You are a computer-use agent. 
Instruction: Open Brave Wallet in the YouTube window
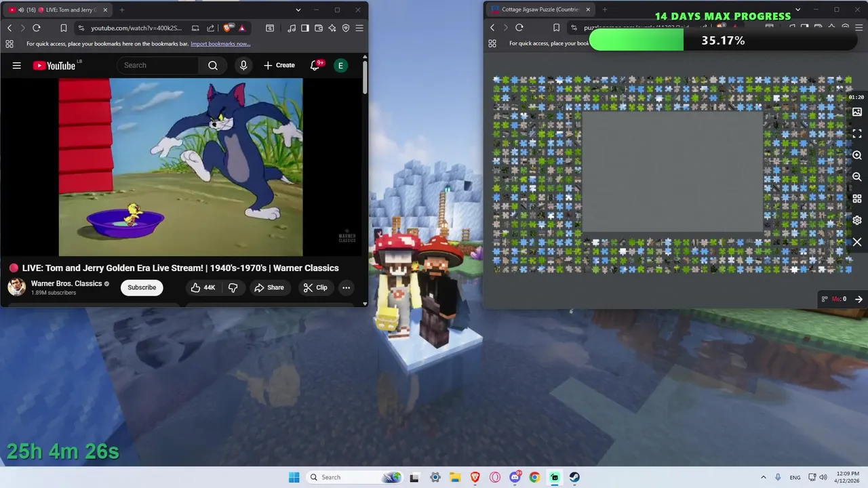click(319, 28)
